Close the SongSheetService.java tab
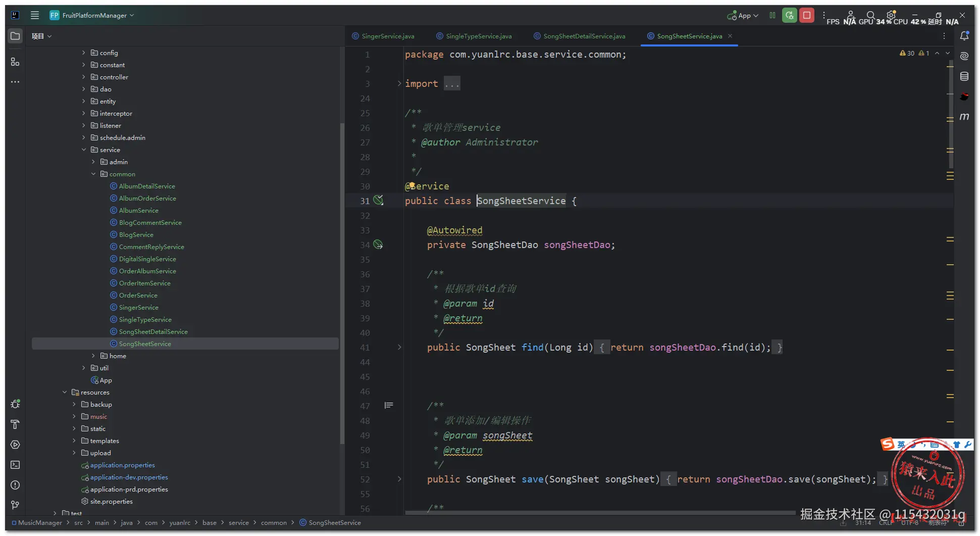 [730, 36]
